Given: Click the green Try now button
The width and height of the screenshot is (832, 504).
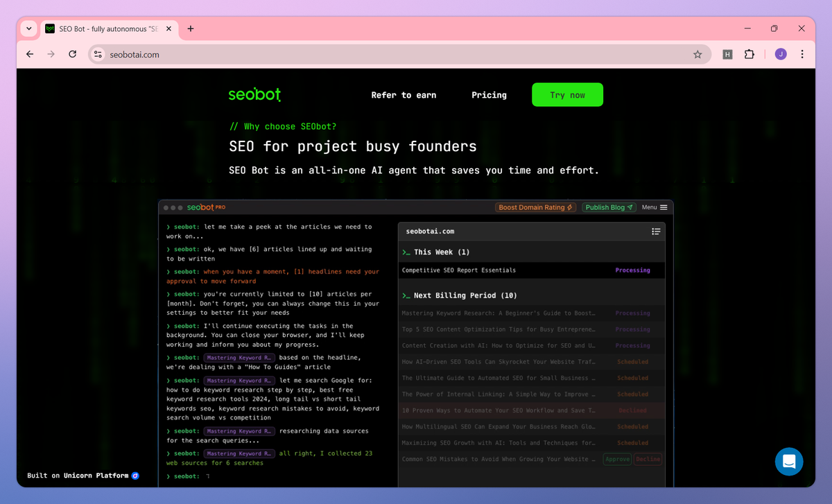Looking at the screenshot, I should (567, 94).
